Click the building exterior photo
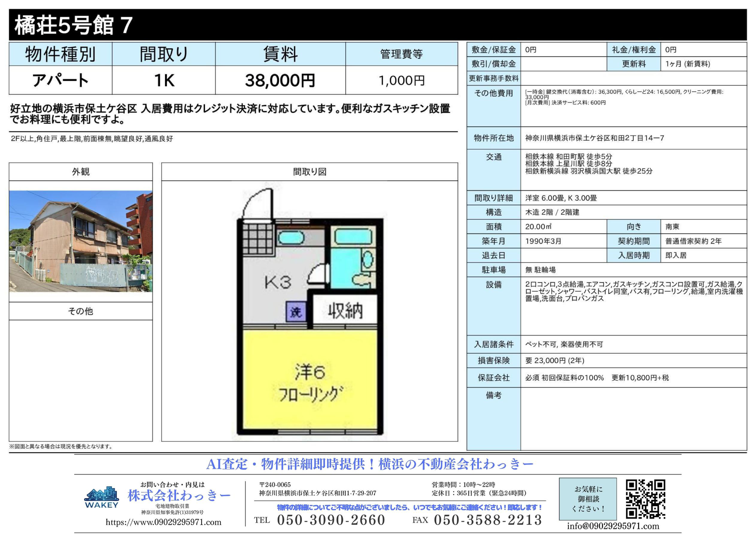Viewport: 756px width, 535px height. click(x=81, y=241)
